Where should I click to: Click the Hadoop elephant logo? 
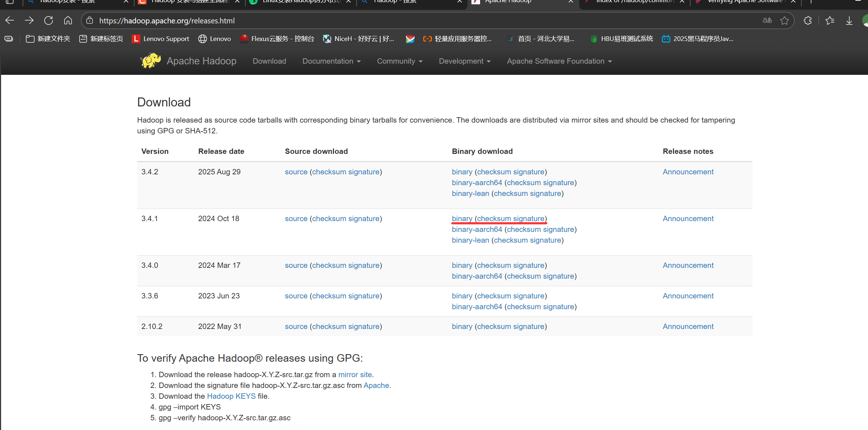[150, 61]
